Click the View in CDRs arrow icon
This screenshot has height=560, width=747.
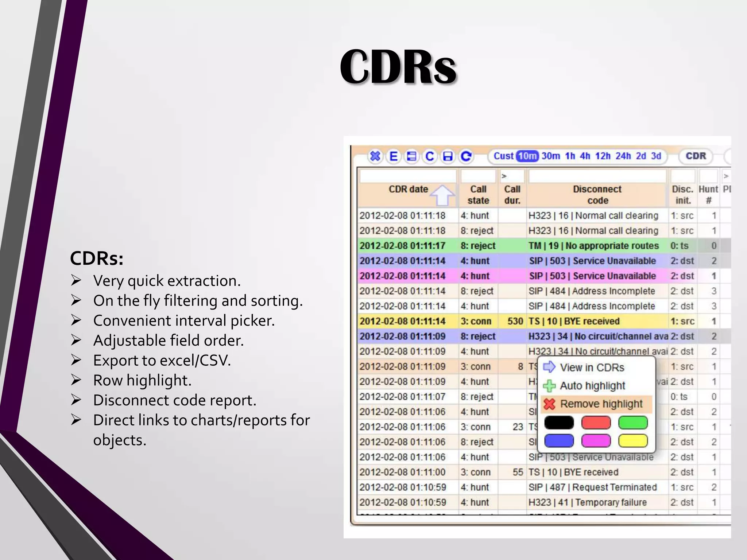coord(549,367)
